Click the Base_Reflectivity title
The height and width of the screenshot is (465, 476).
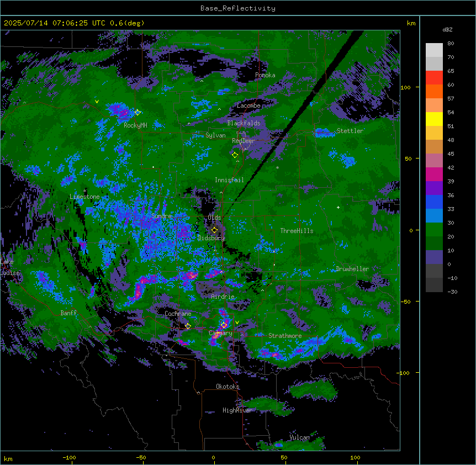coord(238,8)
